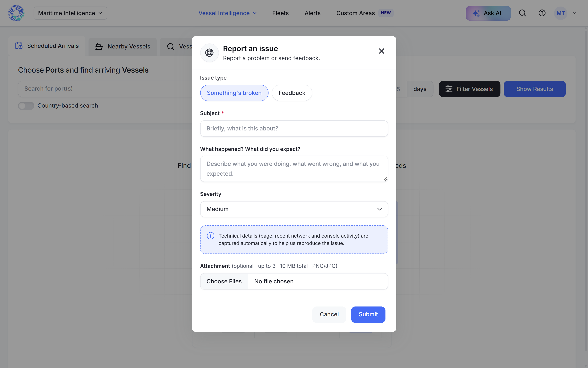Select Something's broken issue type
Image resolution: width=588 pixels, height=368 pixels.
pyautogui.click(x=234, y=93)
